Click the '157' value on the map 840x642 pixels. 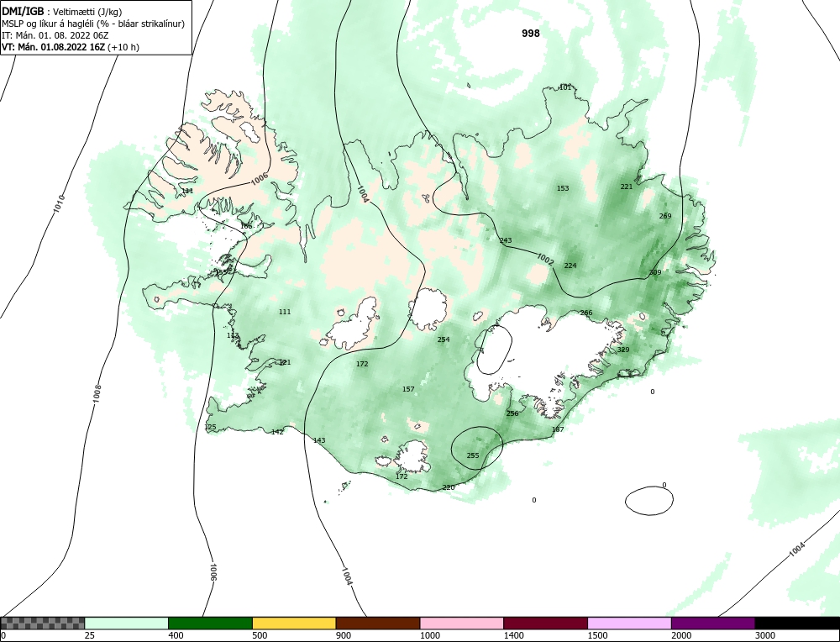(408, 389)
